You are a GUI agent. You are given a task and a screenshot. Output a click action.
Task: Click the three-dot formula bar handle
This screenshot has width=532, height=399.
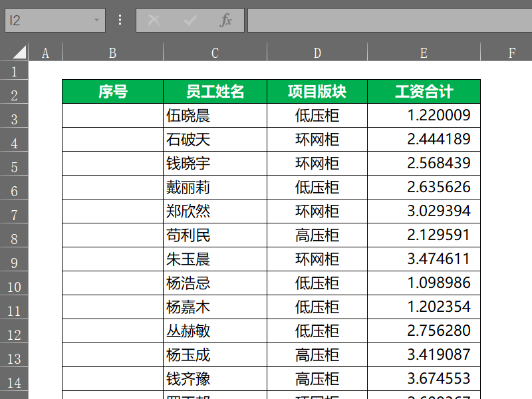tap(120, 20)
